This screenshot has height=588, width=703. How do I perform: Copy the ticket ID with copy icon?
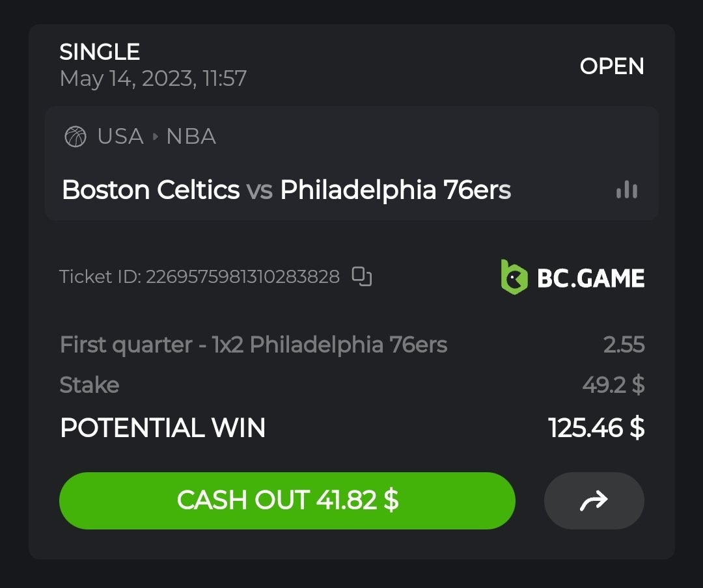(362, 276)
